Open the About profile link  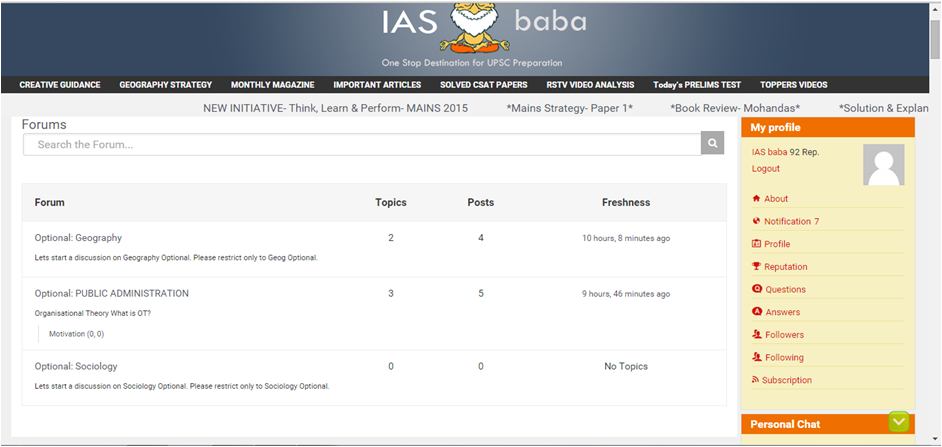pyautogui.click(x=776, y=199)
